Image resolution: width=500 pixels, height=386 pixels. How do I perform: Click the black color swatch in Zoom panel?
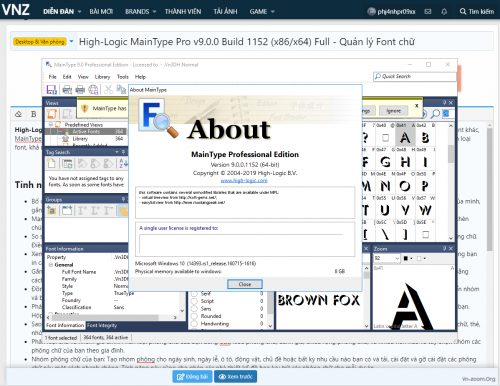tap(406, 258)
